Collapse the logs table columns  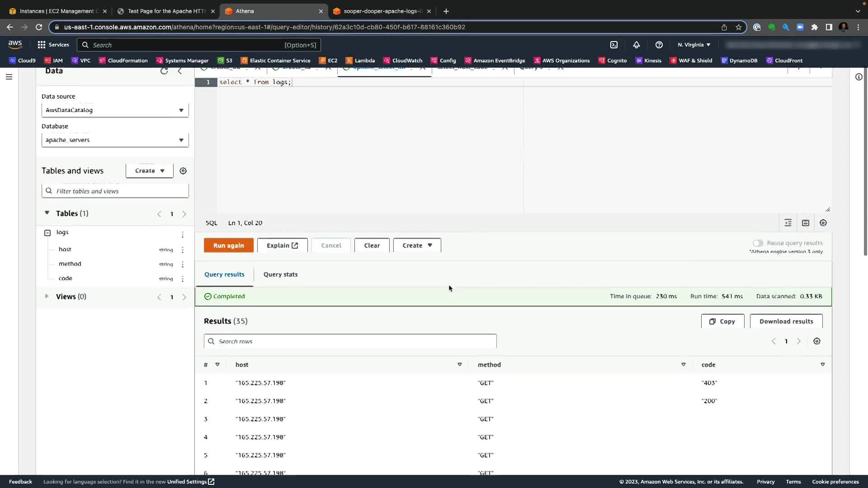(47, 233)
